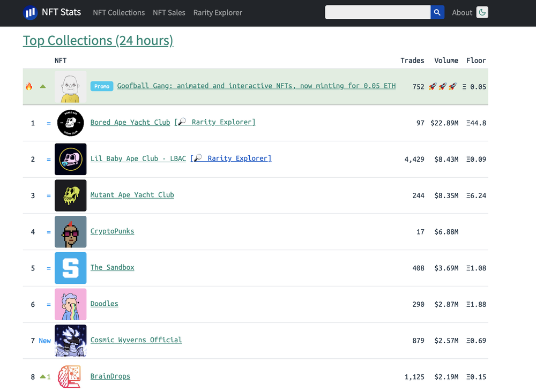Click the Trades column header
Image resolution: width=536 pixels, height=392 pixels.
tap(412, 61)
